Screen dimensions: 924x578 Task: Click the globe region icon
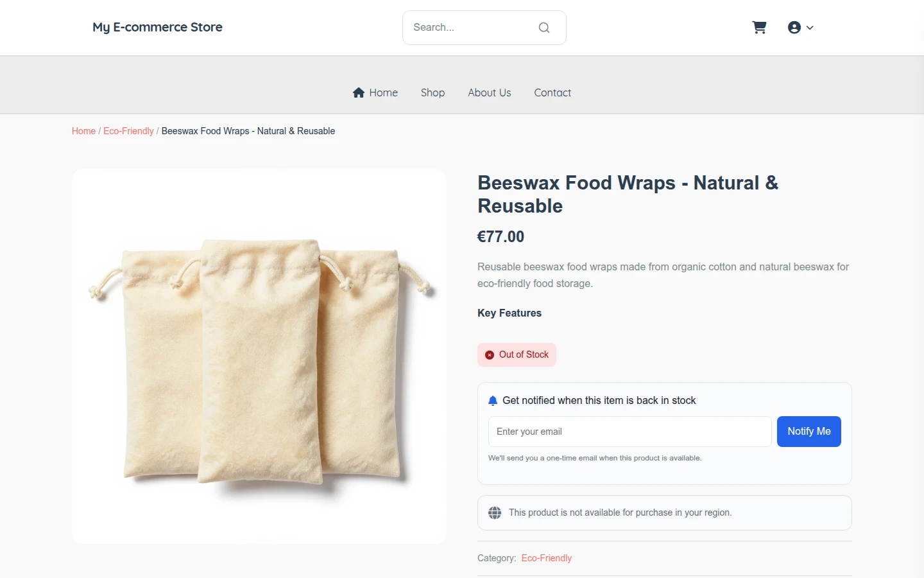(x=495, y=512)
